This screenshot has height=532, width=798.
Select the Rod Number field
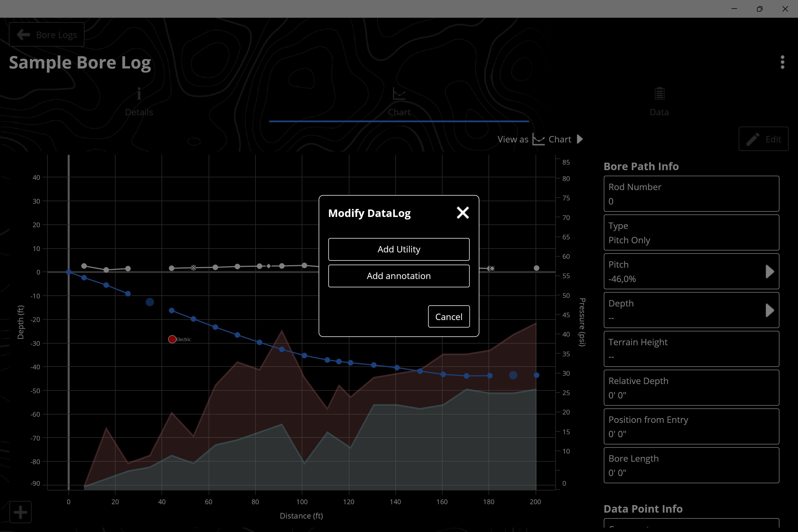[691, 194]
